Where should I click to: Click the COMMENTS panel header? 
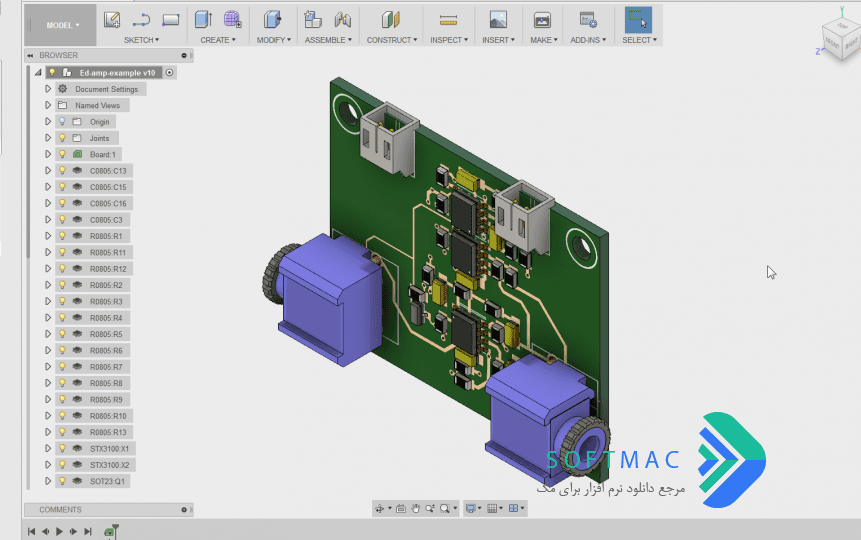108,510
